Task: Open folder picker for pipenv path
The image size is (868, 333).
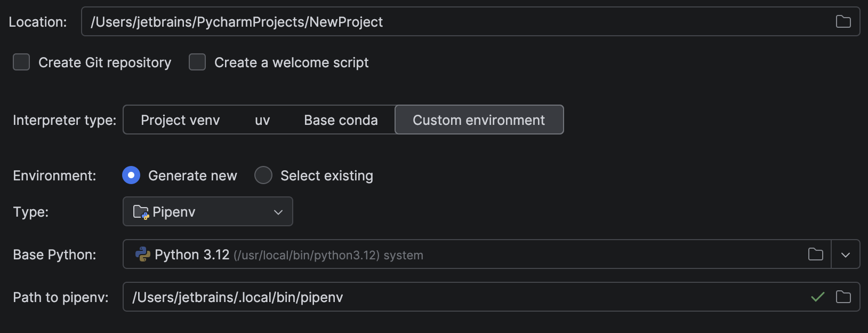Action: pyautogui.click(x=843, y=297)
